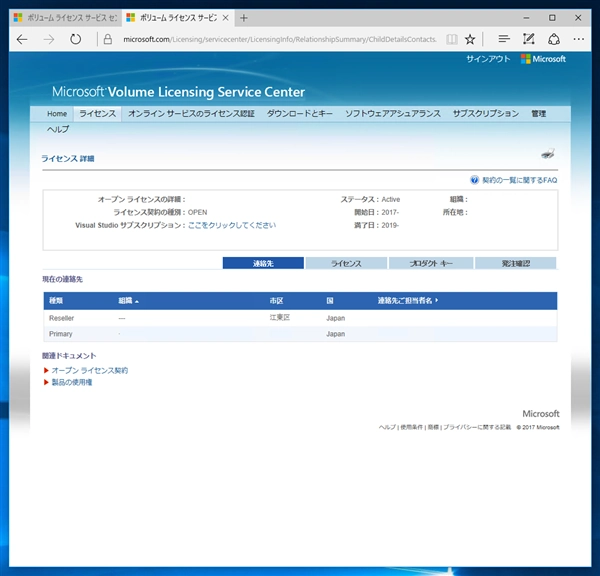
Task: Select the 発注確認 tab
Action: click(516, 263)
